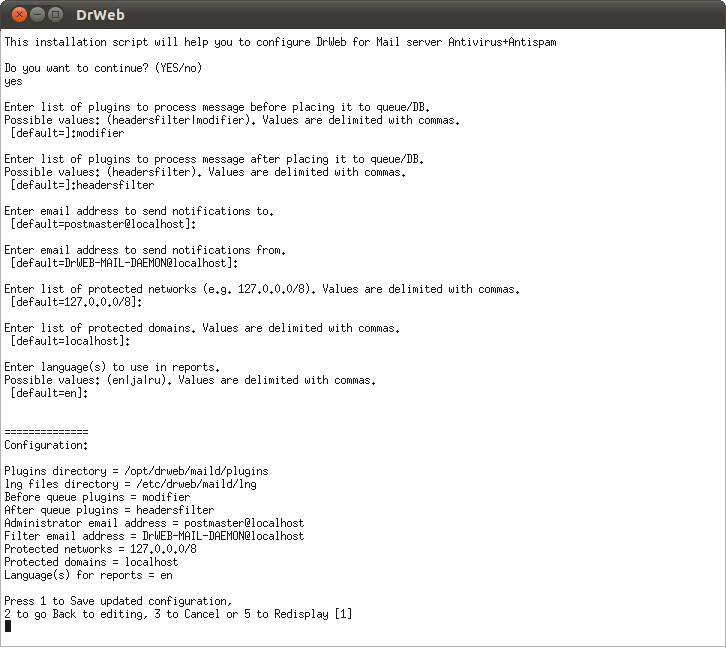
Task: Click 'process message before placing it to queue/DB' line
Action: pyautogui.click(x=217, y=107)
